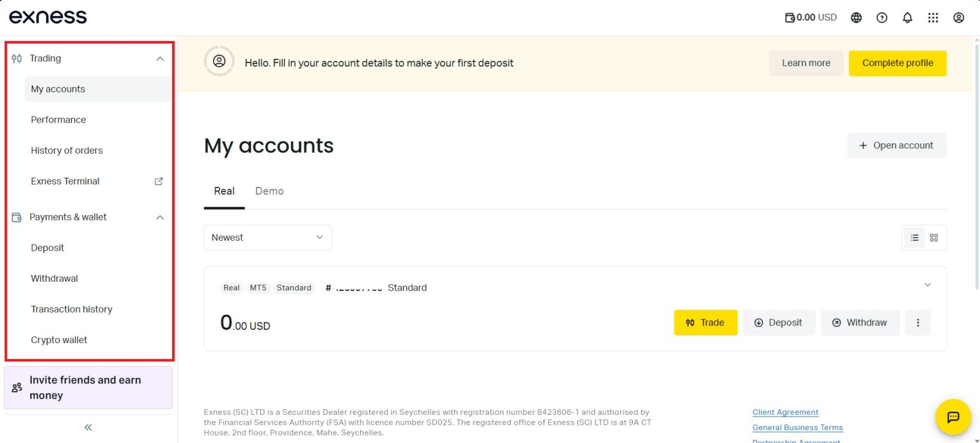Switch accounts view to grid layout
Screen dimensions: 980x443
tap(933, 238)
